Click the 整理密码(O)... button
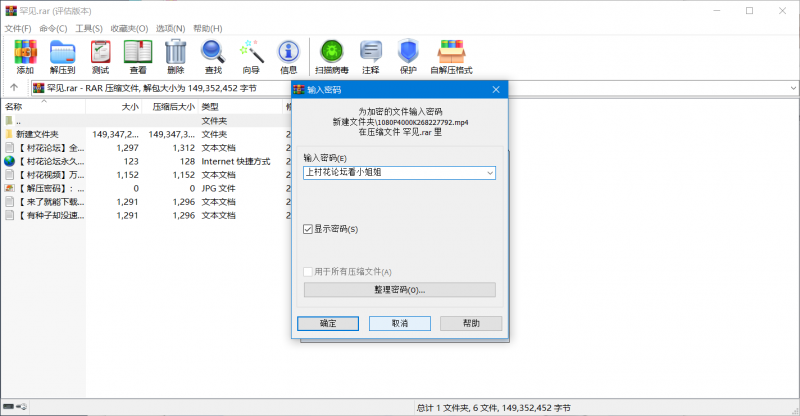Screen dimensions: 800x416 399,289
